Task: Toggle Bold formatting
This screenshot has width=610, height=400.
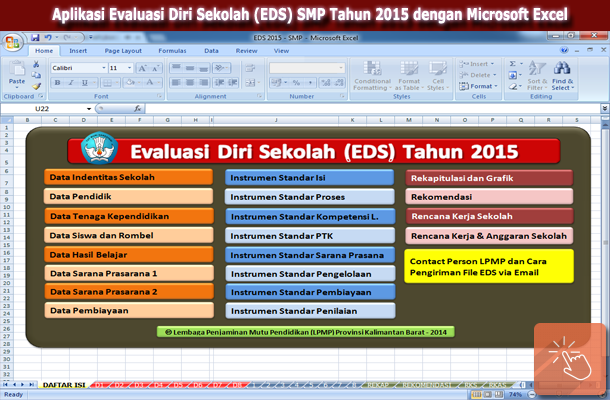Action: click(57, 82)
